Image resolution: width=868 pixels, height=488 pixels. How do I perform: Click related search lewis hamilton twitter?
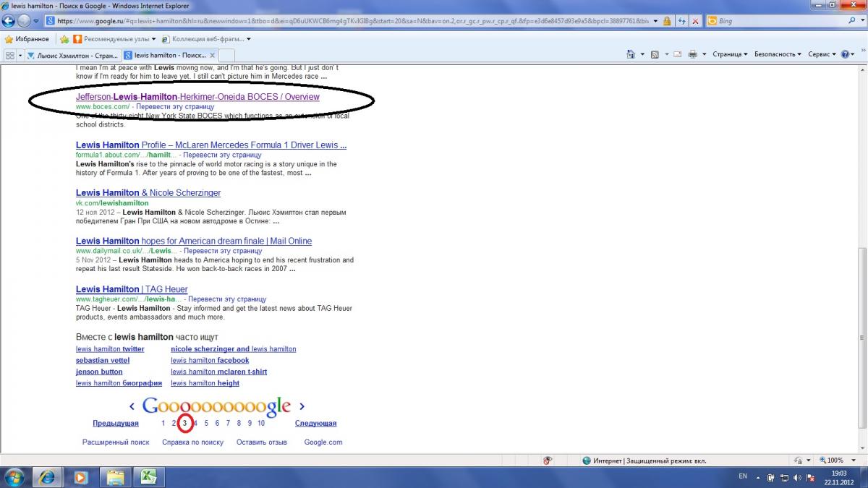tap(110, 349)
